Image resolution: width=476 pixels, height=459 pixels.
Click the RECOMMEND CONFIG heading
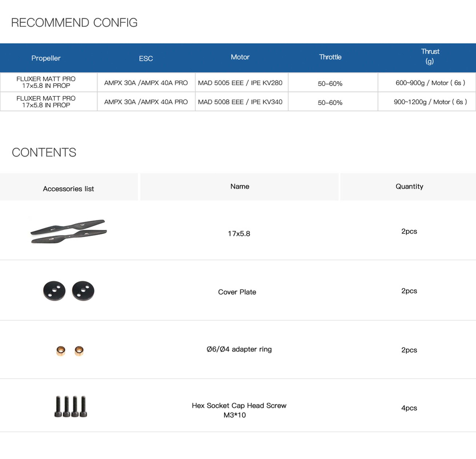74,23
